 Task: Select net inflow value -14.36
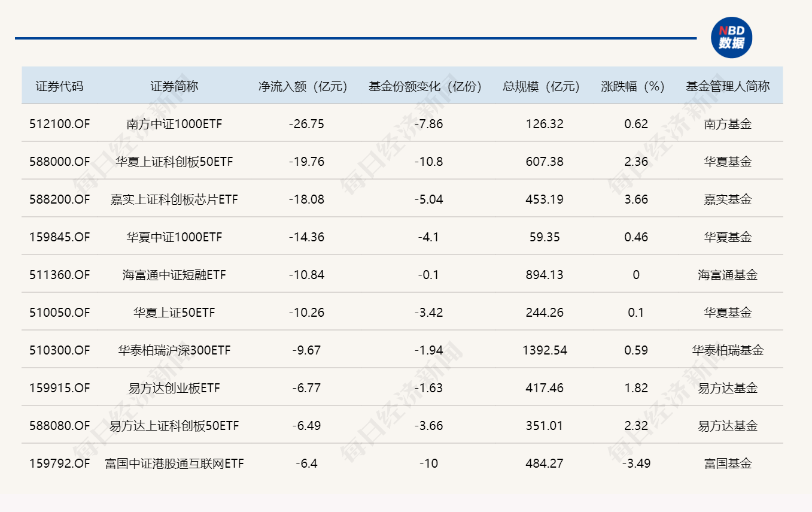pyautogui.click(x=306, y=237)
